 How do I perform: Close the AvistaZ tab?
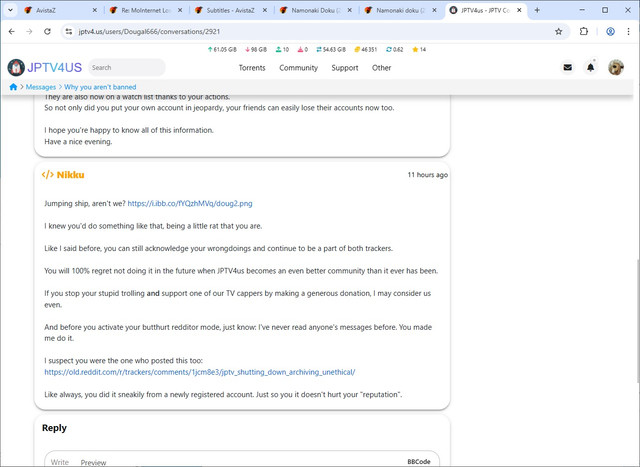point(94,10)
